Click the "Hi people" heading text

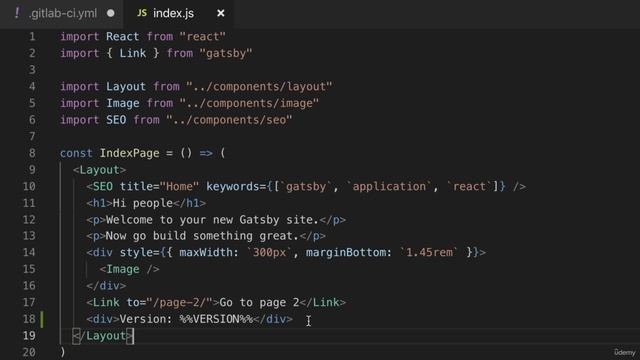tap(143, 203)
